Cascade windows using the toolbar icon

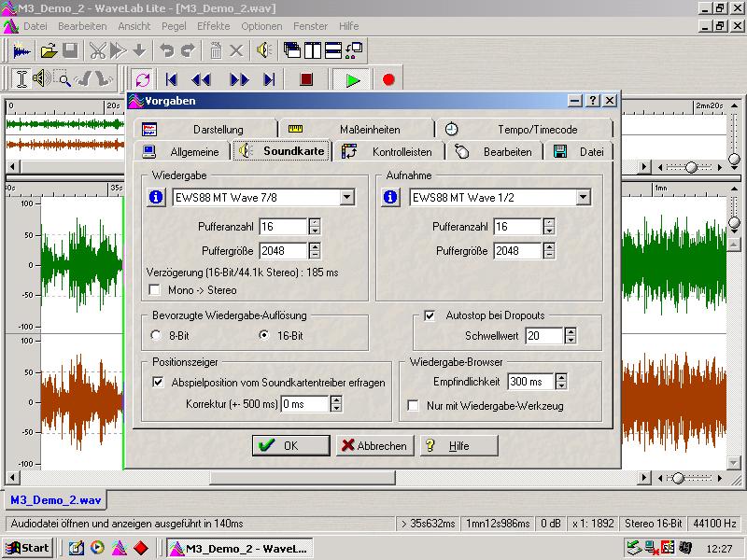(x=291, y=50)
